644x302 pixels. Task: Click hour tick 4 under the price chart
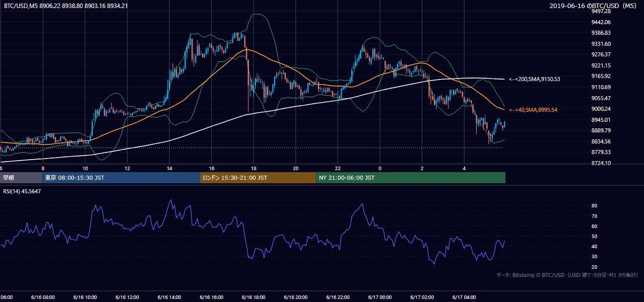pyautogui.click(x=464, y=168)
